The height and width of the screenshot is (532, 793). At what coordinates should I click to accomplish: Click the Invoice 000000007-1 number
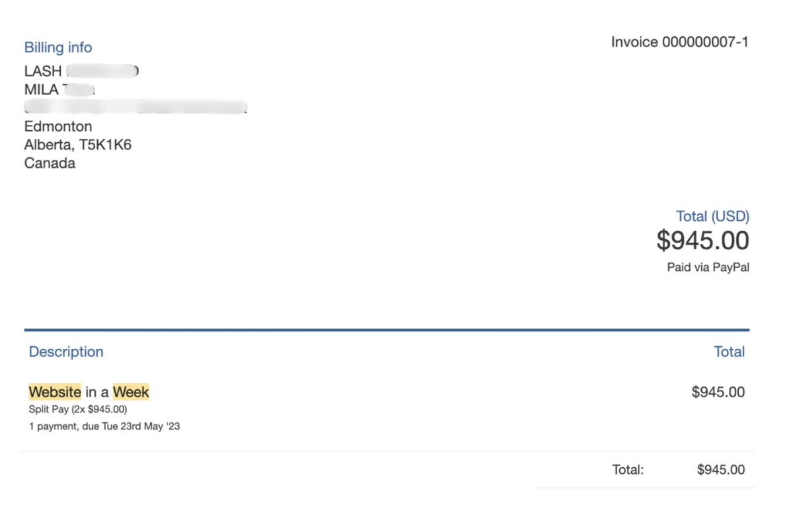(679, 42)
